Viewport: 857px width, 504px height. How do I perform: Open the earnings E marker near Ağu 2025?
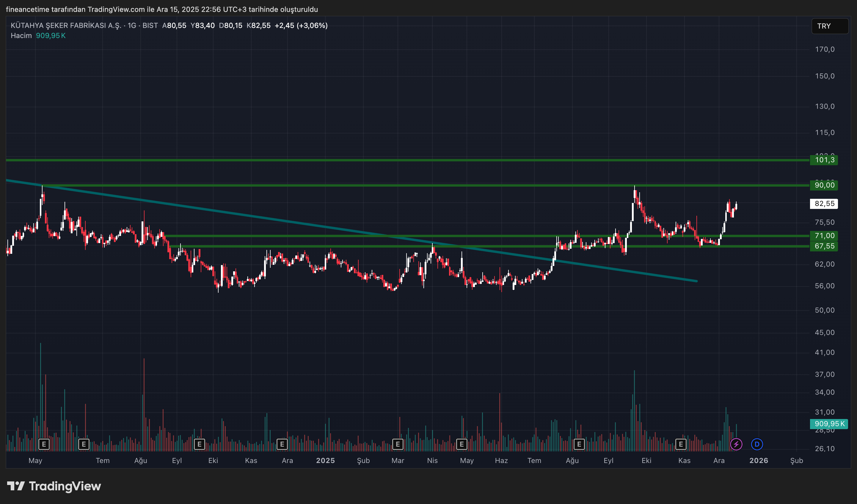coord(579,444)
